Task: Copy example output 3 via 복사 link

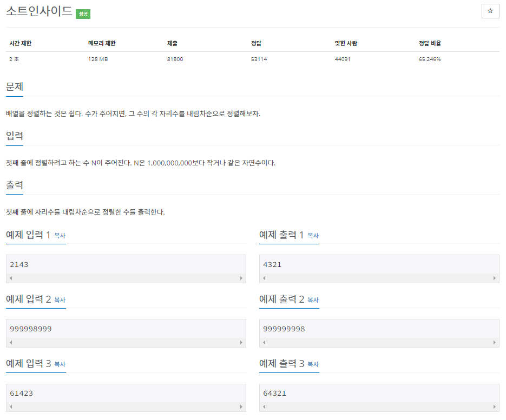Action: [x=313, y=364]
